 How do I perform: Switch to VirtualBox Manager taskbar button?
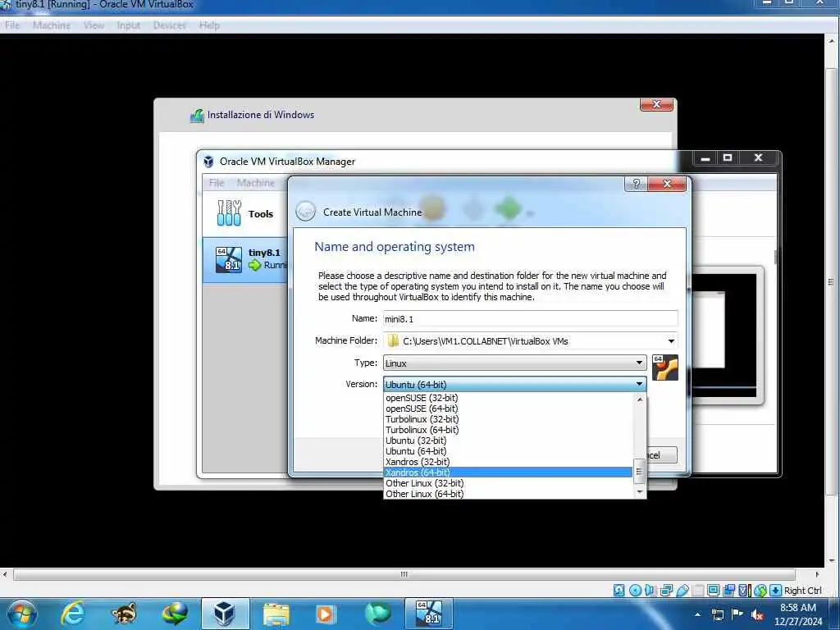tap(225, 614)
